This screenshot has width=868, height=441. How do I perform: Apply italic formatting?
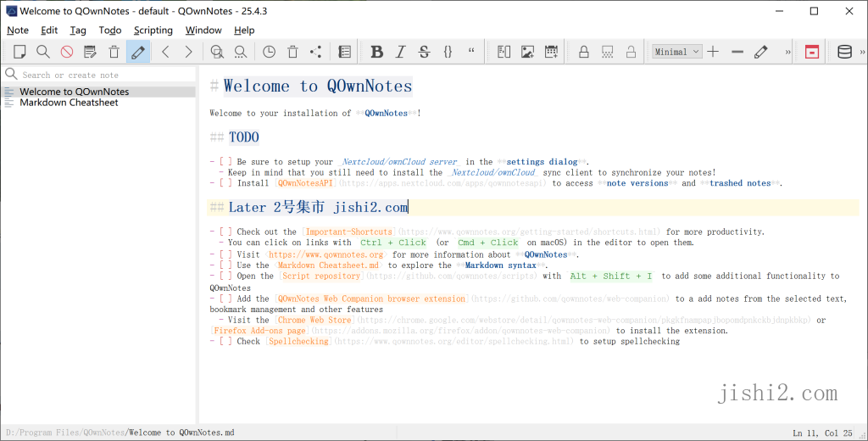coord(401,52)
